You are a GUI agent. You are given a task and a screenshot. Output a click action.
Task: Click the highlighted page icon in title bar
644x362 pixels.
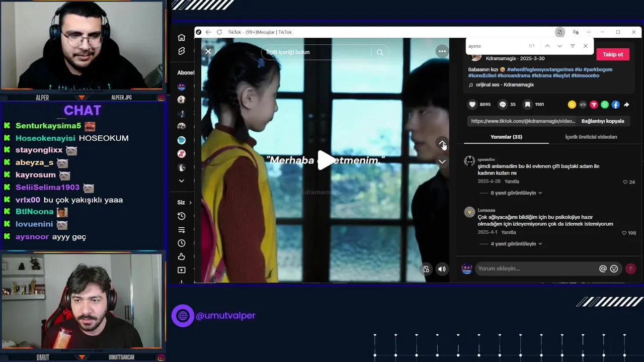coord(559,32)
